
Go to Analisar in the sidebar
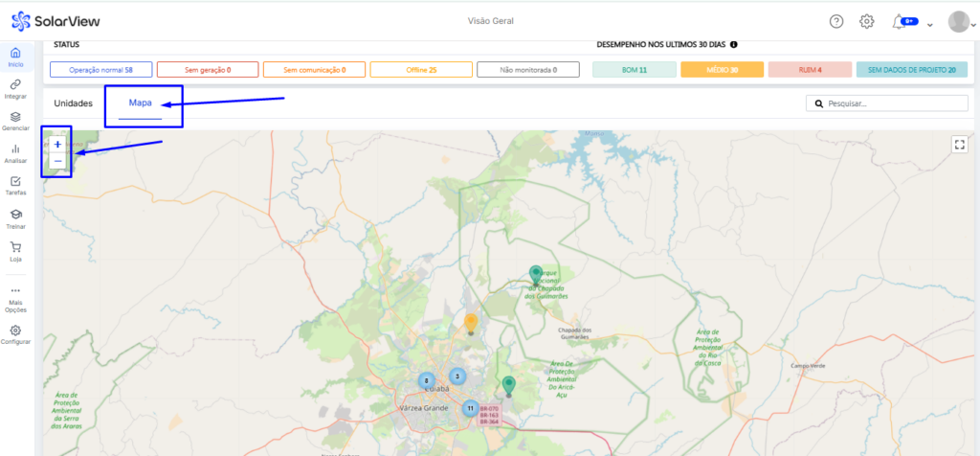pyautogui.click(x=15, y=153)
